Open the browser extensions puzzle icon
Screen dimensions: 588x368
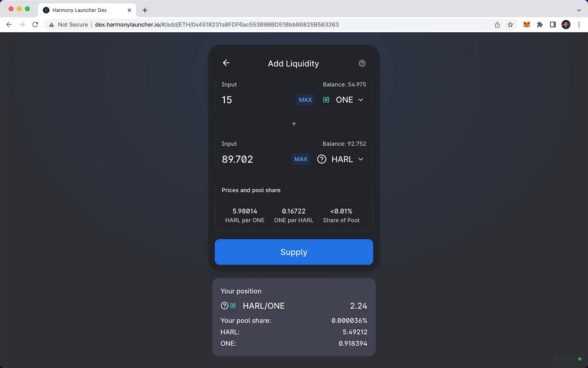tap(540, 24)
